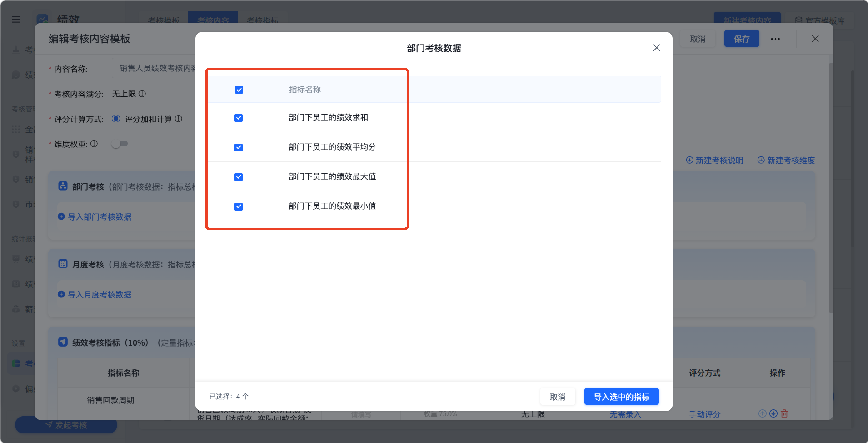
Task: Click the 内容名称 input field
Action: click(x=155, y=68)
